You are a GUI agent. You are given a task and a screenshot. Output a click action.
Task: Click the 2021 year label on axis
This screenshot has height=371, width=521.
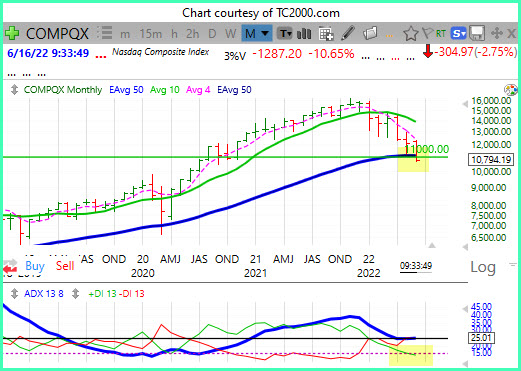pyautogui.click(x=255, y=273)
